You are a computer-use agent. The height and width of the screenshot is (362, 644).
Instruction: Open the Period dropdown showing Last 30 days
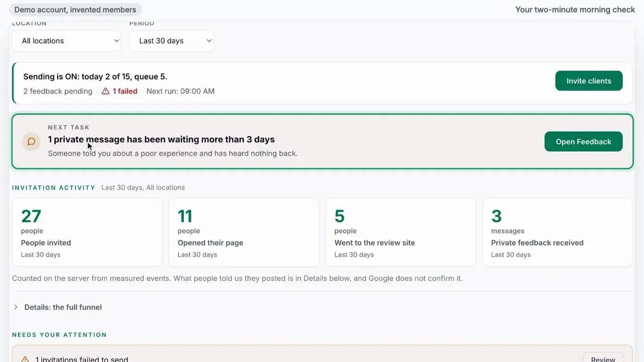[172, 41]
